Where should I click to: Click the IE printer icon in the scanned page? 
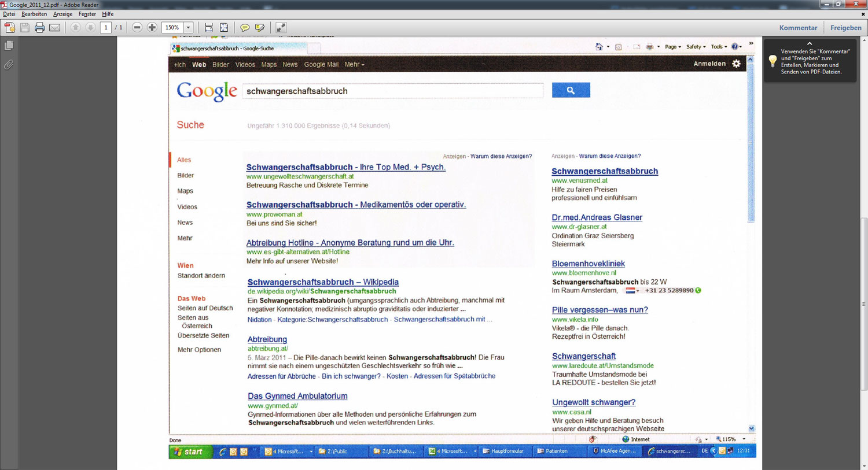pyautogui.click(x=650, y=47)
